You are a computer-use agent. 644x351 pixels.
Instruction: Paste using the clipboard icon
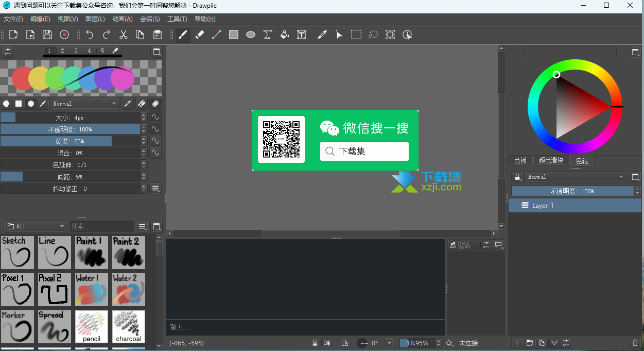point(157,35)
